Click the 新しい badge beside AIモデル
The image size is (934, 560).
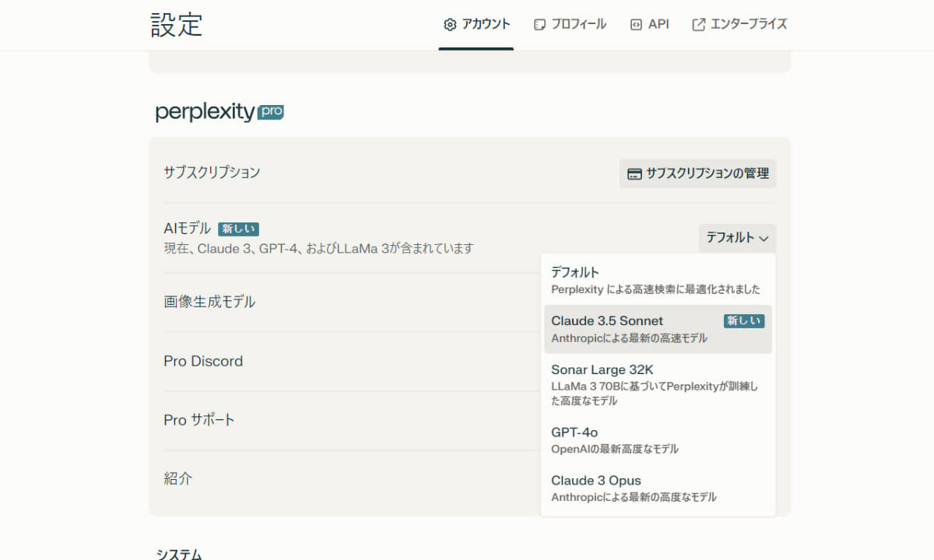point(237,229)
